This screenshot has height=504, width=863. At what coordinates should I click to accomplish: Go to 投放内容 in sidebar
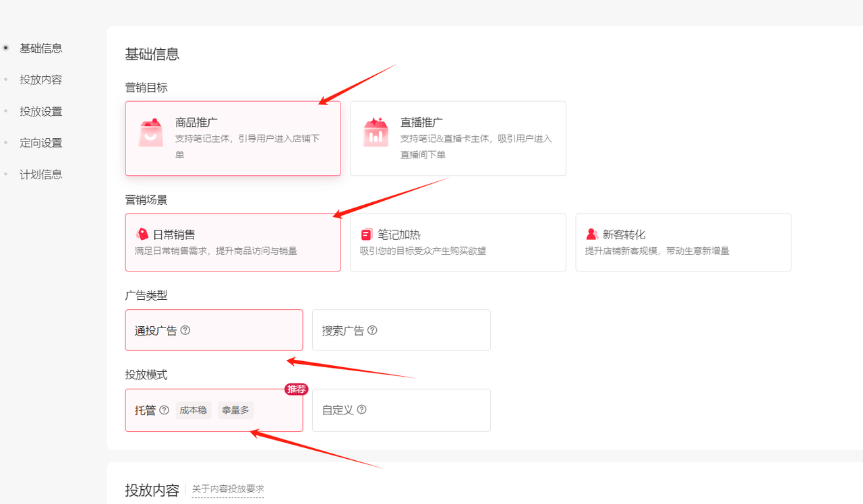[40, 80]
